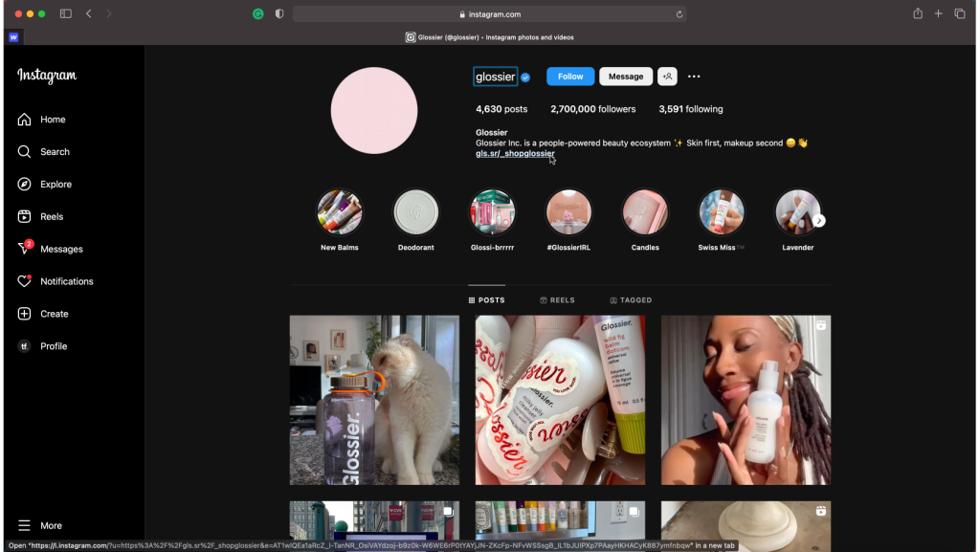Open your Profile from the sidebar

pos(42,346)
